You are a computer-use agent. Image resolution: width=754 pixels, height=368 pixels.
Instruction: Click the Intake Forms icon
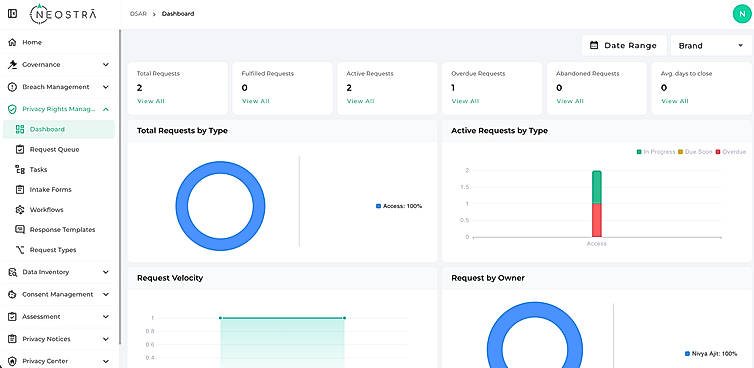[x=20, y=190]
